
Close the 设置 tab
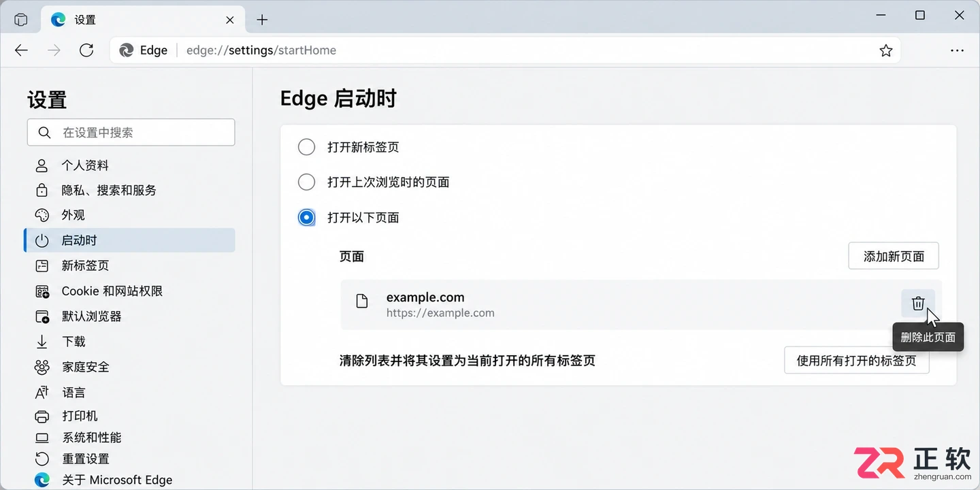click(230, 20)
